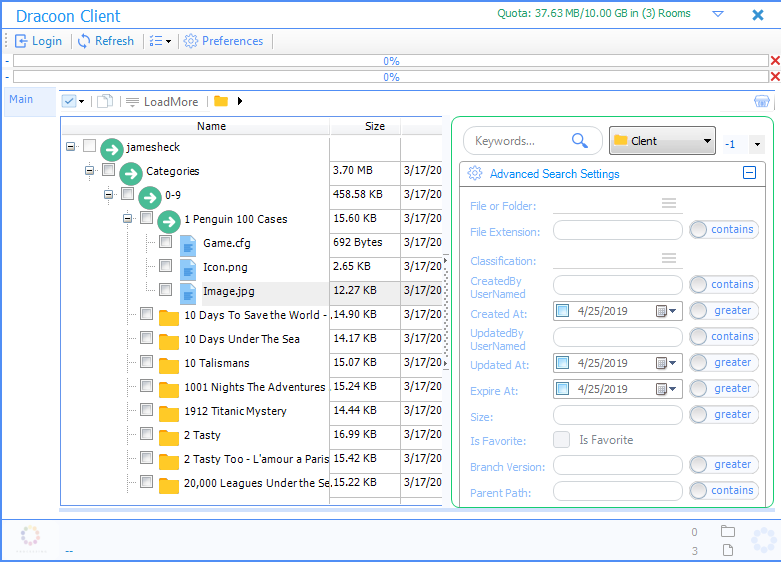Collapse 1 Penguin 100 Cases node
The height and width of the screenshot is (562, 781).
pyautogui.click(x=128, y=219)
